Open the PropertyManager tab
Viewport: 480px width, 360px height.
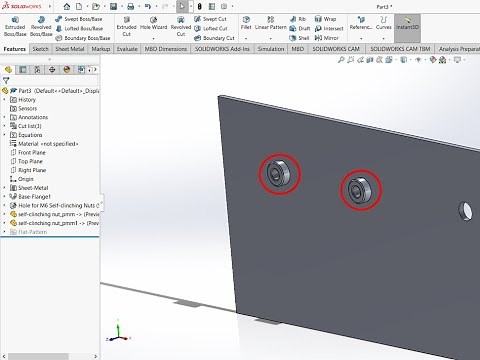(23, 69)
